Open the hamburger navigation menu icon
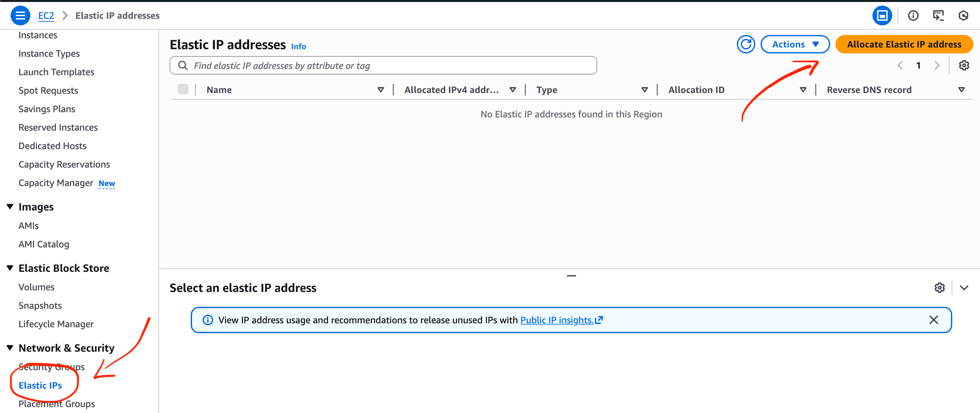 point(20,16)
